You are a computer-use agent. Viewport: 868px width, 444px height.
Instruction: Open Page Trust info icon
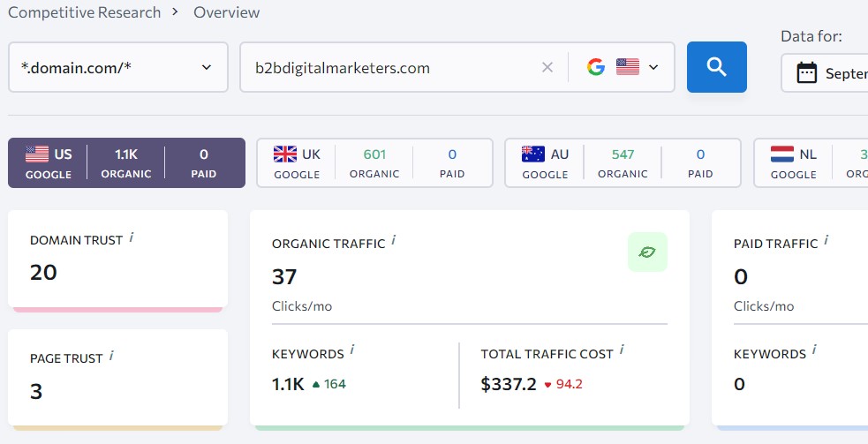pos(111,356)
